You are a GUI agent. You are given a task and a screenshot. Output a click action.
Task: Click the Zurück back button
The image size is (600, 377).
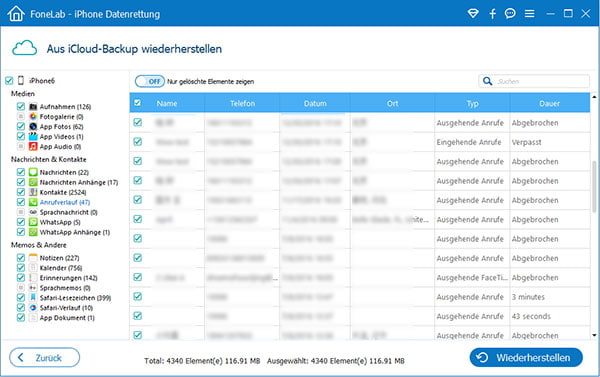coord(44,357)
